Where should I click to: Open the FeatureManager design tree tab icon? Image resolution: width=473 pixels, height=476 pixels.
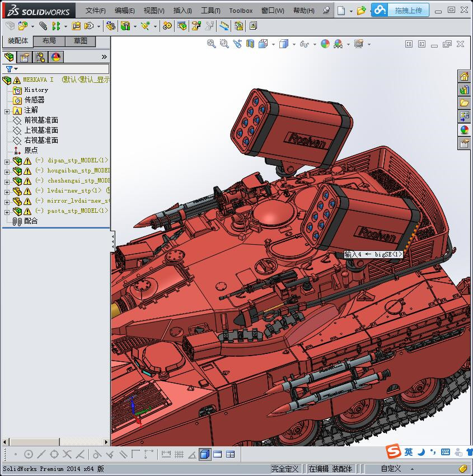[x=9, y=57]
